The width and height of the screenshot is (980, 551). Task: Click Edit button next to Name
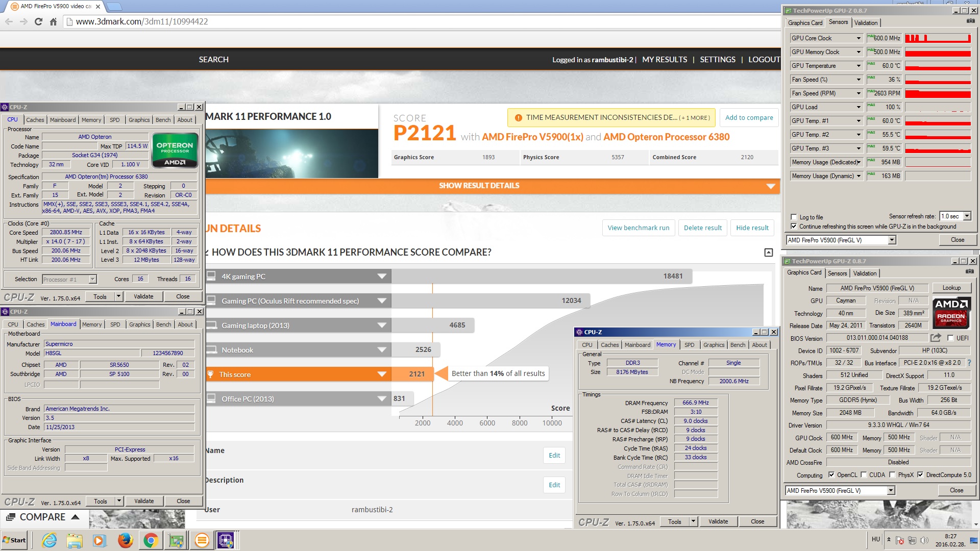(x=554, y=456)
